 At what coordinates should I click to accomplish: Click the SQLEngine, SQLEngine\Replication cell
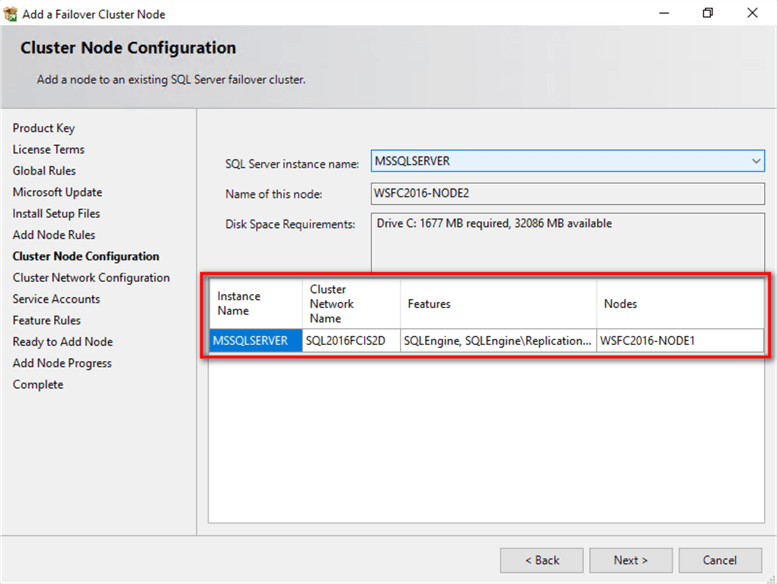tap(499, 341)
